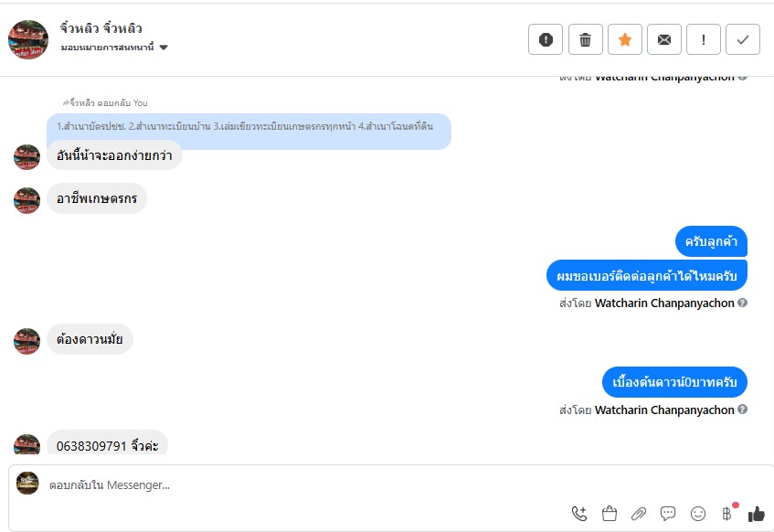
Task: Click the contact name in the conversation header
Action: (x=101, y=28)
